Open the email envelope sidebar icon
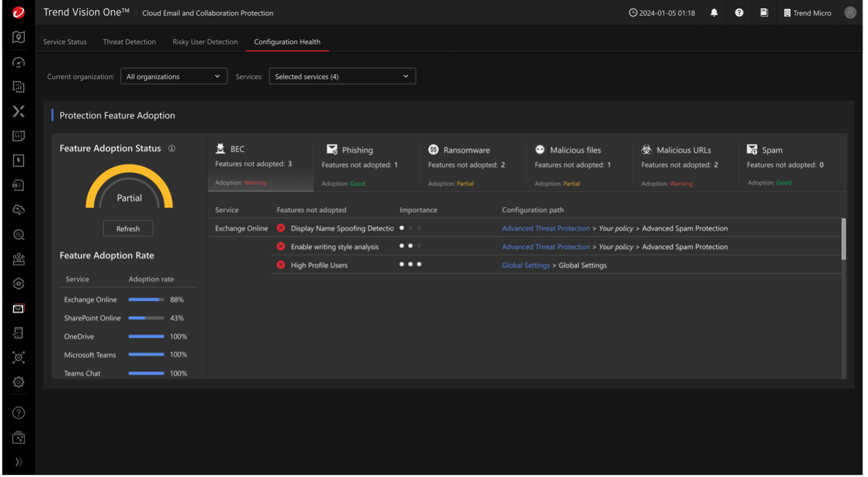 coord(19,308)
